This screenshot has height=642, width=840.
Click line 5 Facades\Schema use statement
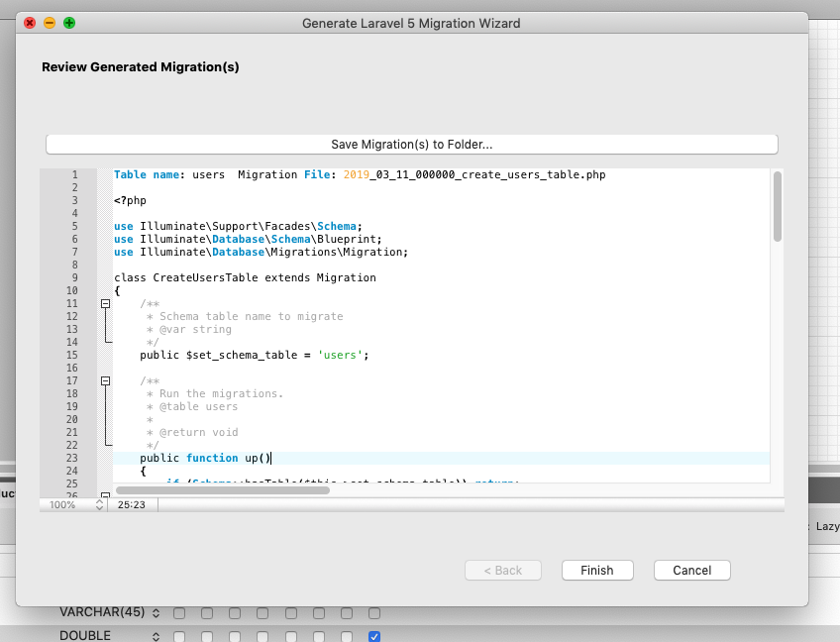click(x=238, y=226)
